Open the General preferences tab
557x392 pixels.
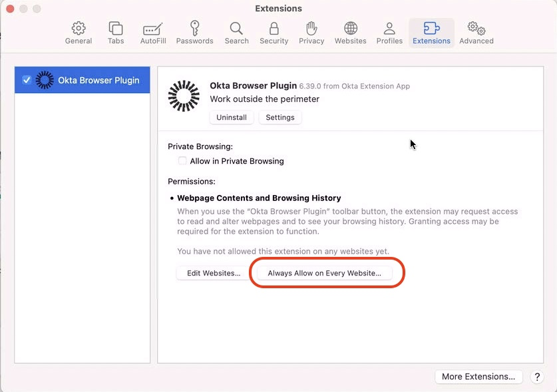coord(78,33)
